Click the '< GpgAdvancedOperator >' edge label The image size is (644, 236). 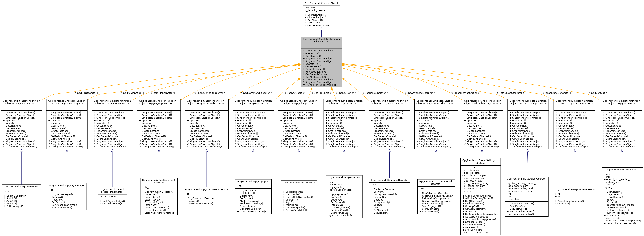(419, 93)
